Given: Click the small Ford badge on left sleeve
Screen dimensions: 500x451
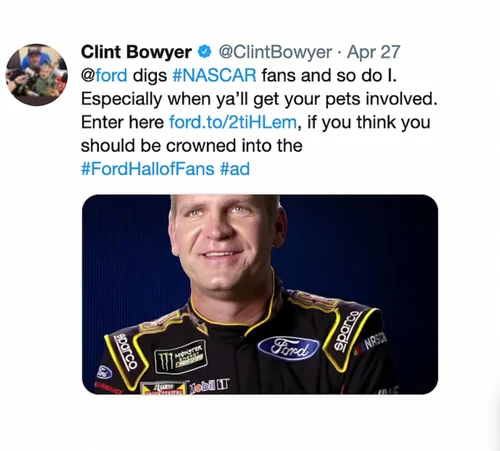Looking at the screenshot, I should pyautogui.click(x=104, y=372).
